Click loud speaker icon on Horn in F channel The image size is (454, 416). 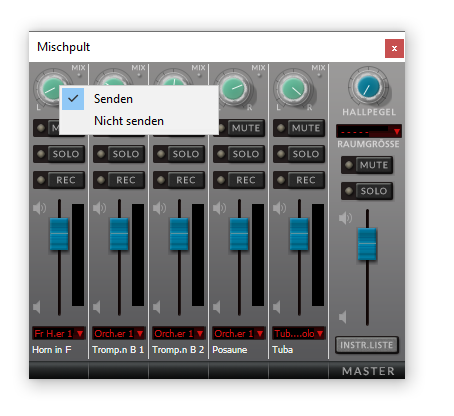pyautogui.click(x=39, y=208)
